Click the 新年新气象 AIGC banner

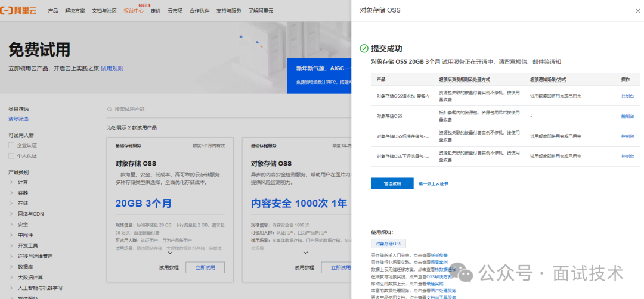[319, 75]
